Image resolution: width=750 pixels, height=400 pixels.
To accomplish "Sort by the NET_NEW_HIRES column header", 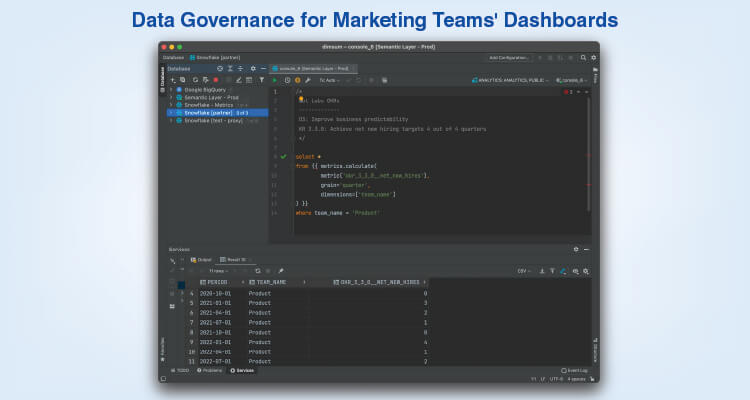I will point(379,282).
